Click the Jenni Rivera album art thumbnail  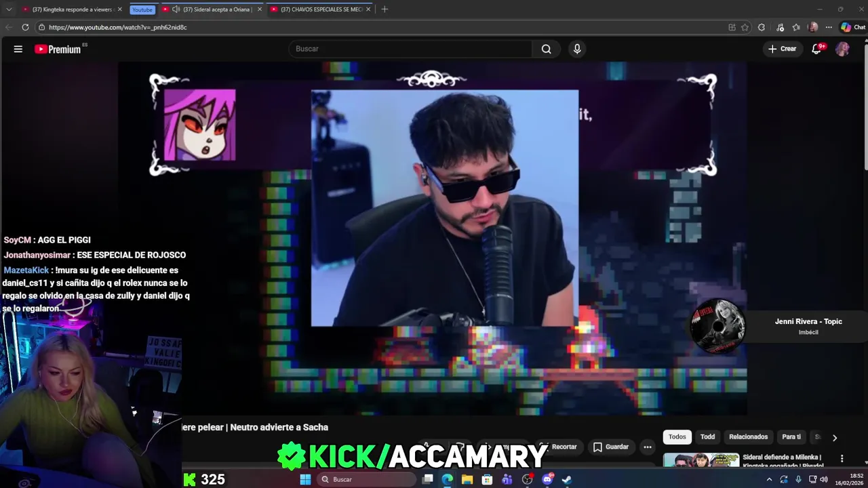717,326
